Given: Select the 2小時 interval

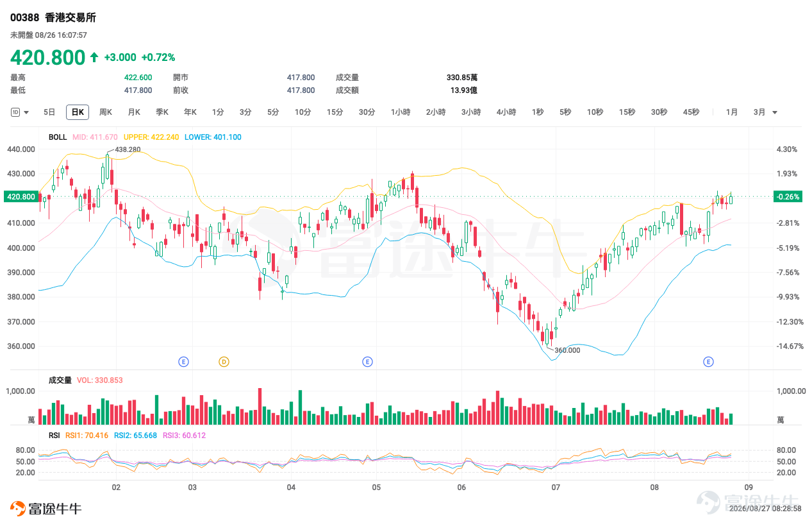Looking at the screenshot, I should click(436, 112).
